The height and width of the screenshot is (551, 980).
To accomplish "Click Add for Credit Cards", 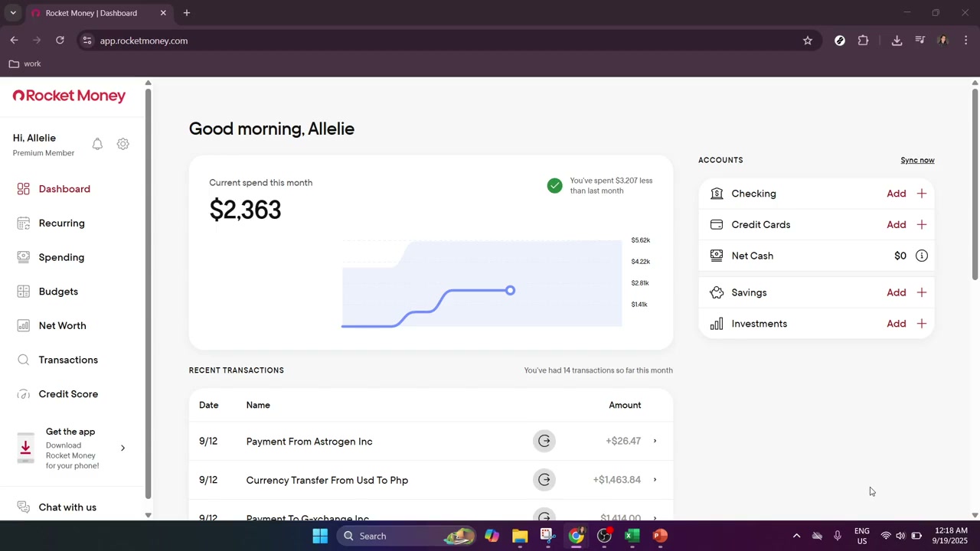I will [x=897, y=225].
